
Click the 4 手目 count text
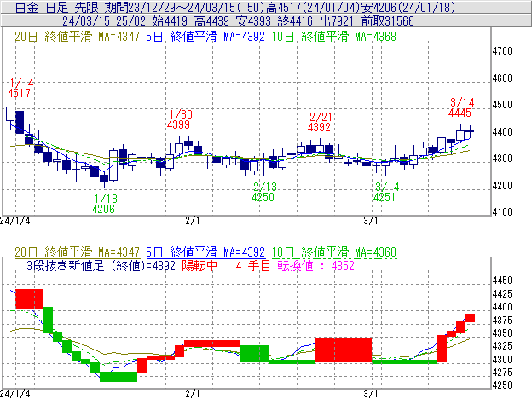pyautogui.click(x=252, y=265)
